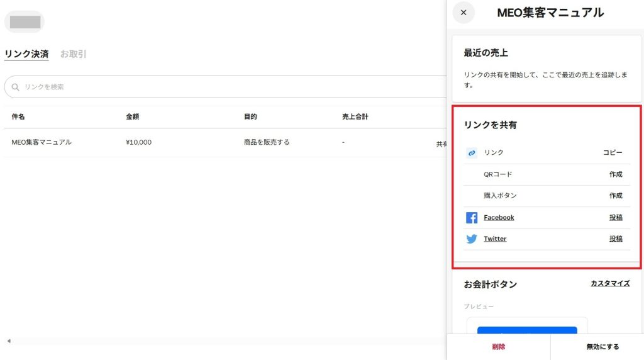Image resolution: width=644 pixels, height=360 pixels.
Task: Switch to the リンク決済 tab
Action: [x=26, y=54]
